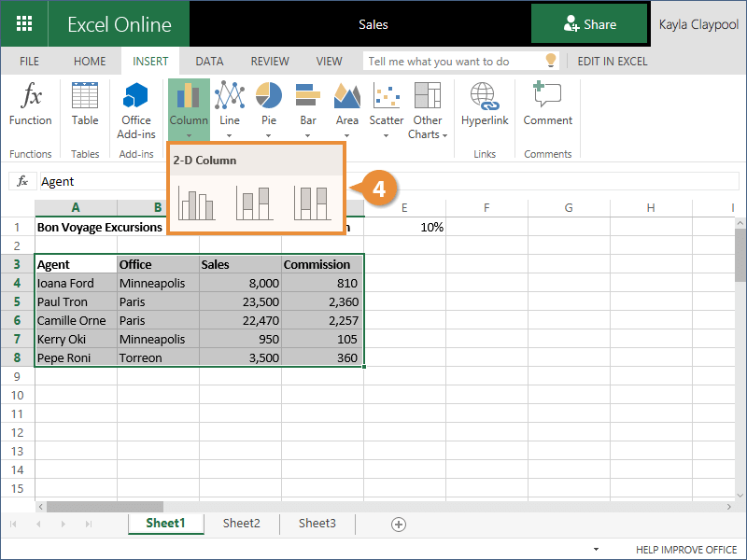Expand the Line chart dropdown
This screenshot has width=747, height=560.
tap(230, 110)
